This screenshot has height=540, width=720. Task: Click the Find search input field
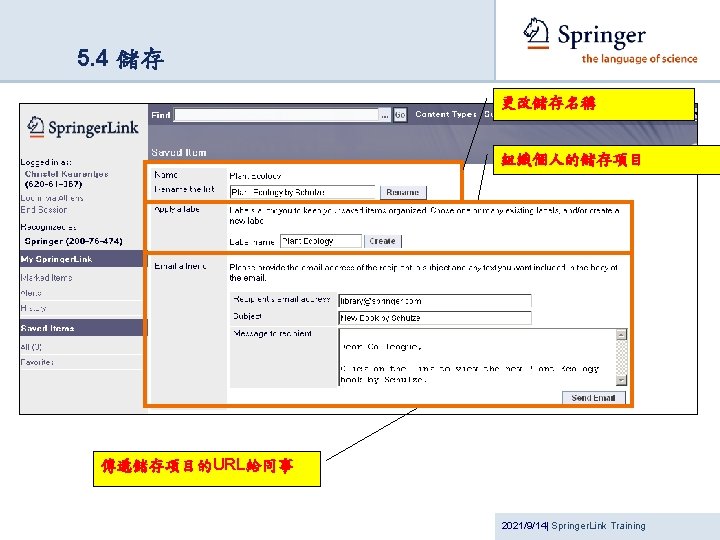(x=276, y=115)
